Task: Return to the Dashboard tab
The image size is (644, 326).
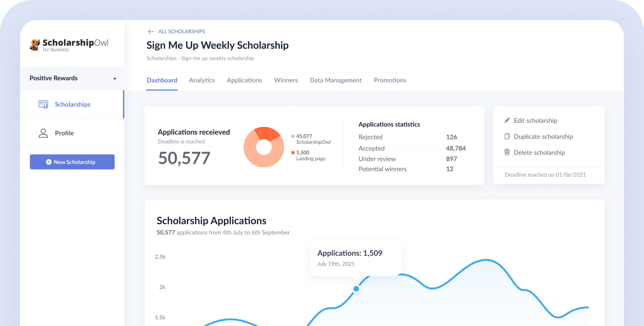Action: pos(162,80)
